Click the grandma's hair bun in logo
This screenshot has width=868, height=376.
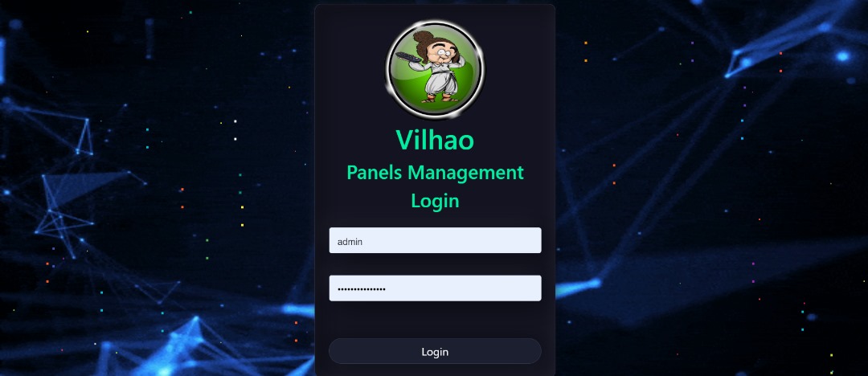pyautogui.click(x=425, y=38)
